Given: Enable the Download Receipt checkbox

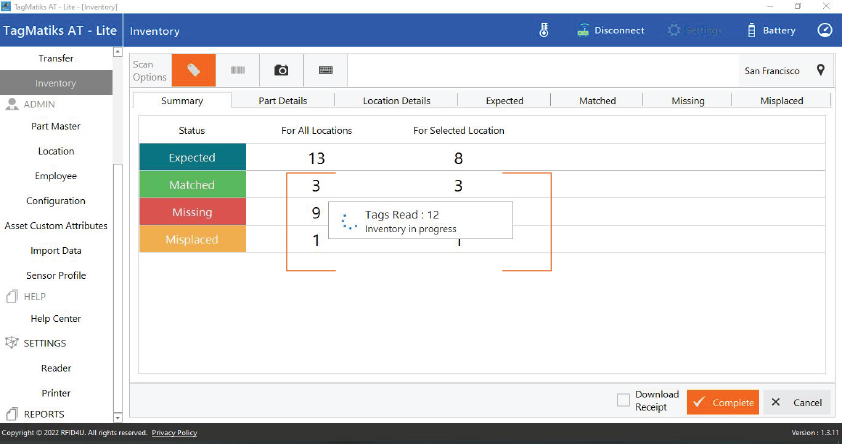Looking at the screenshot, I should pyautogui.click(x=623, y=400).
